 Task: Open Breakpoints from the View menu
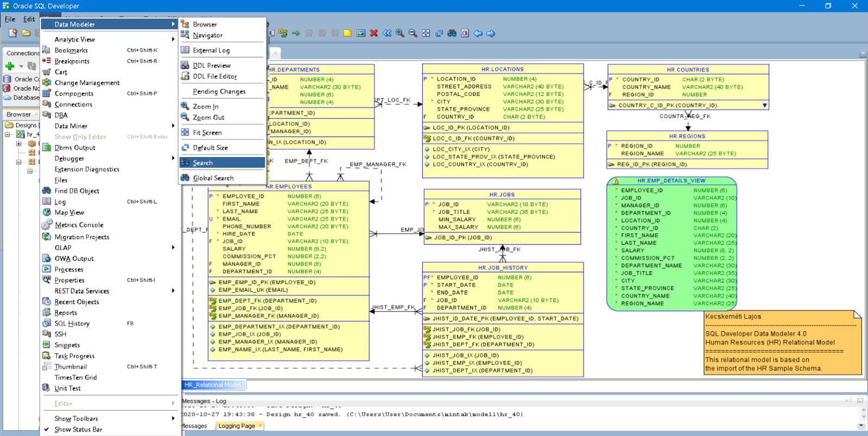pyautogui.click(x=110, y=61)
